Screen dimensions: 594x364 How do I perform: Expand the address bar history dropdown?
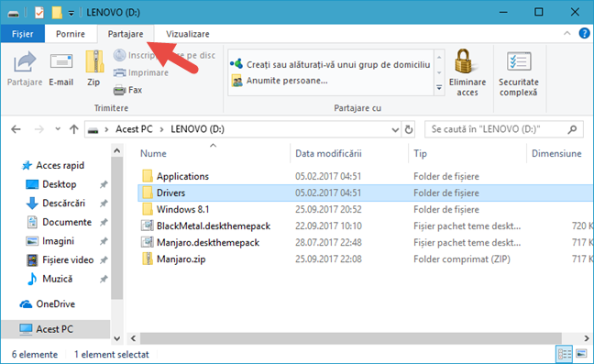(x=395, y=129)
